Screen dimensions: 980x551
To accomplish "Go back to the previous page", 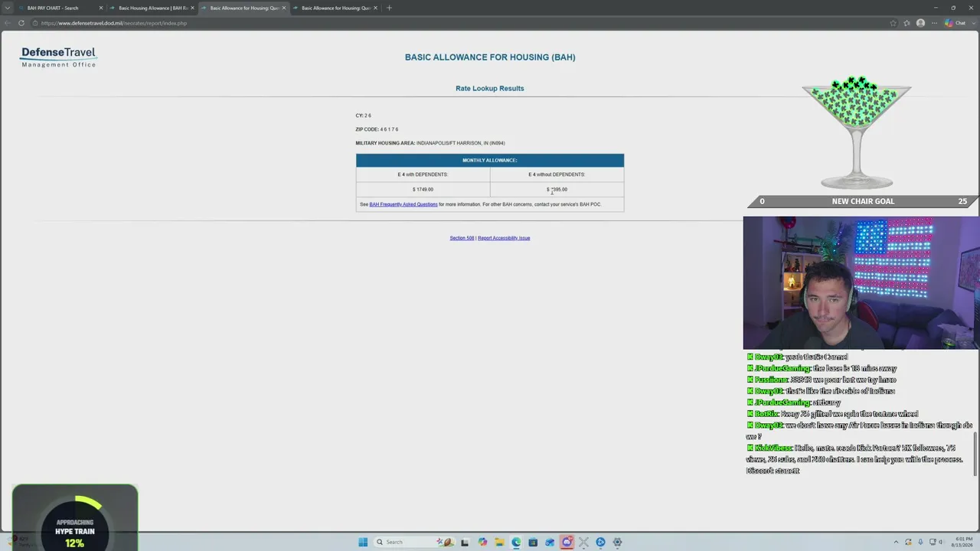I will click(x=8, y=23).
